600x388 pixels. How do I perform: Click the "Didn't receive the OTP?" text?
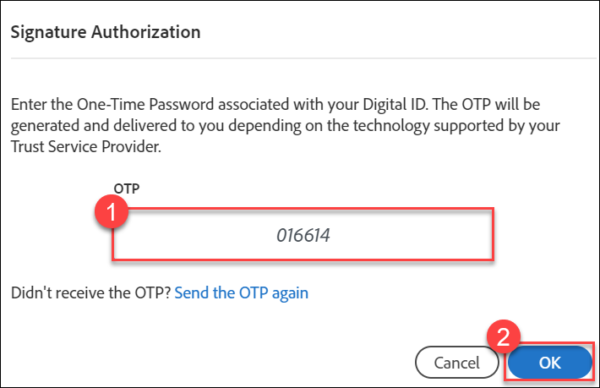click(x=91, y=293)
